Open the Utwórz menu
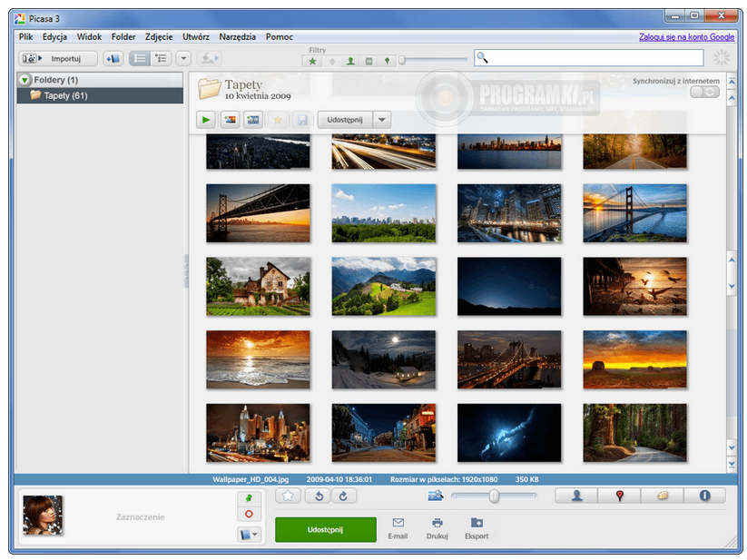747x560 pixels. coord(196,36)
